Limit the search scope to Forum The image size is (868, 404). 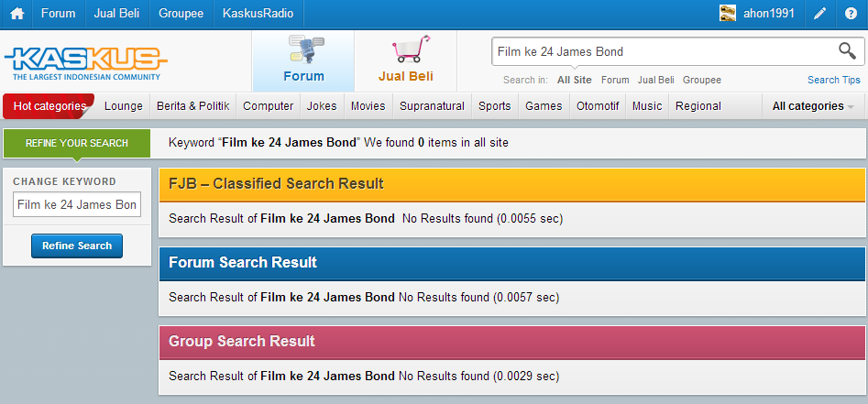pyautogui.click(x=615, y=81)
